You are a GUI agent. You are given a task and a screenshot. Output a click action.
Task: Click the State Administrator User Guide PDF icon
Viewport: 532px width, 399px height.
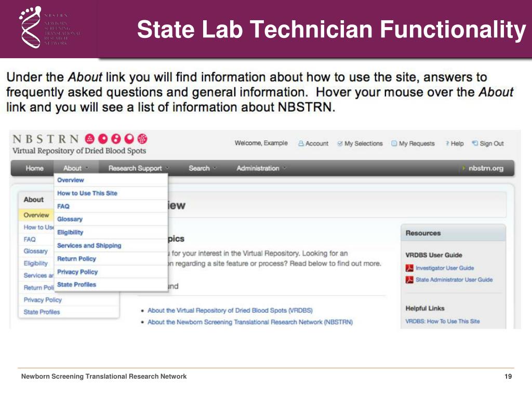(409, 280)
